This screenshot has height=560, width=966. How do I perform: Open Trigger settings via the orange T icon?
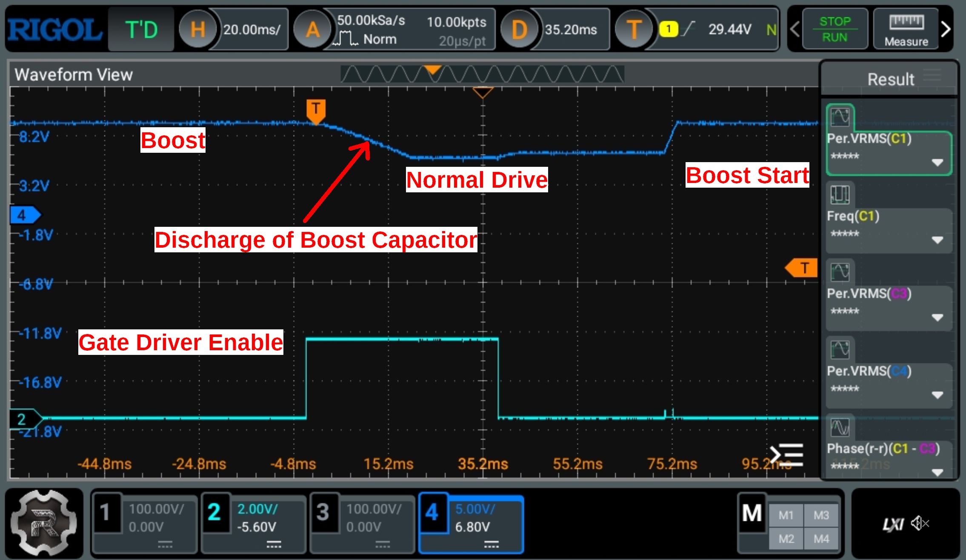(634, 30)
